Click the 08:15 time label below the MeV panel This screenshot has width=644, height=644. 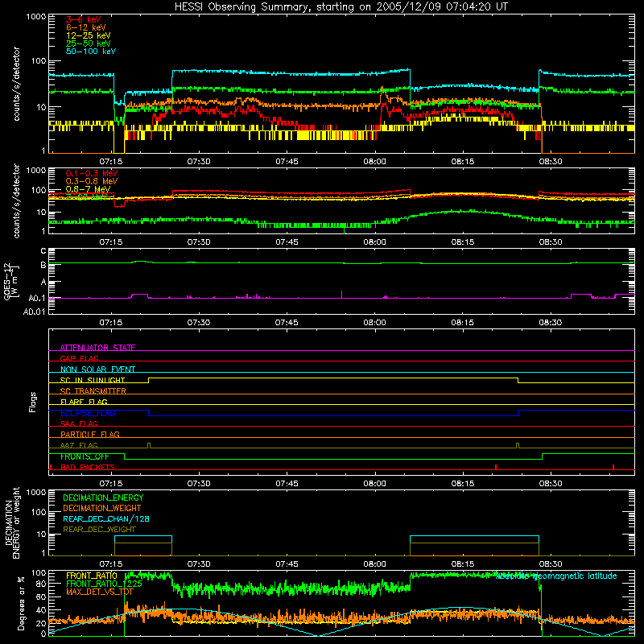pos(462,242)
